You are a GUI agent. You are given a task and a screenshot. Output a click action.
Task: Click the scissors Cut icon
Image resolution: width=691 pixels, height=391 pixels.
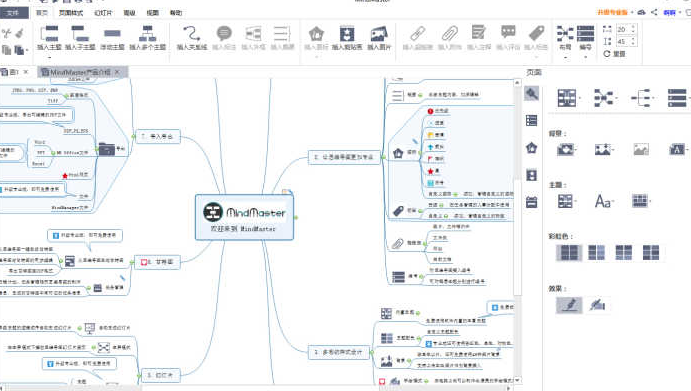point(6,33)
